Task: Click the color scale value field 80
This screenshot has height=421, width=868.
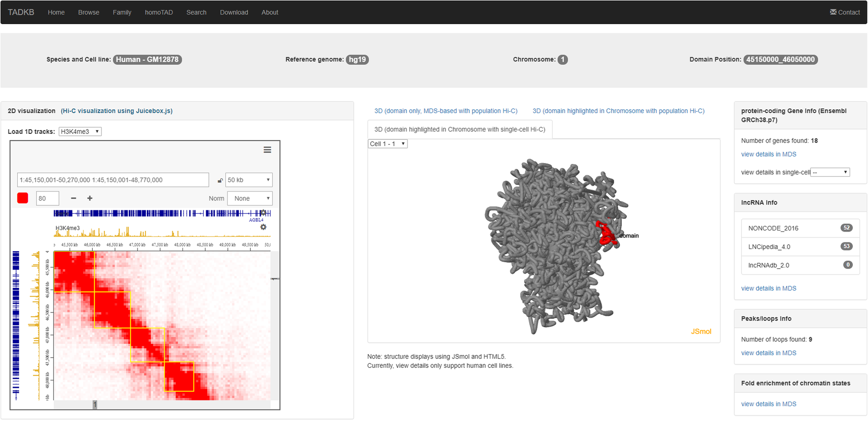Action: click(x=48, y=198)
